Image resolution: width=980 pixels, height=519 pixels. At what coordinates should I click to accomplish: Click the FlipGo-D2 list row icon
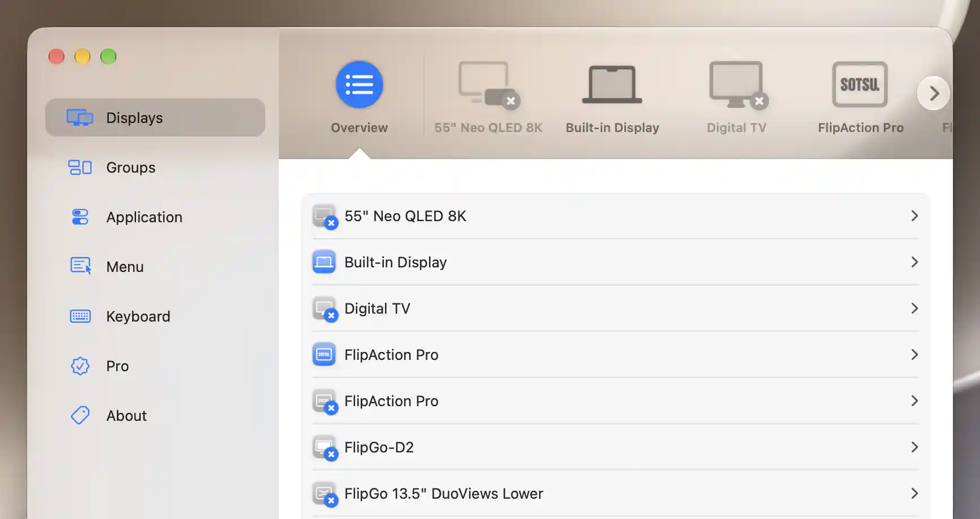pyautogui.click(x=325, y=448)
